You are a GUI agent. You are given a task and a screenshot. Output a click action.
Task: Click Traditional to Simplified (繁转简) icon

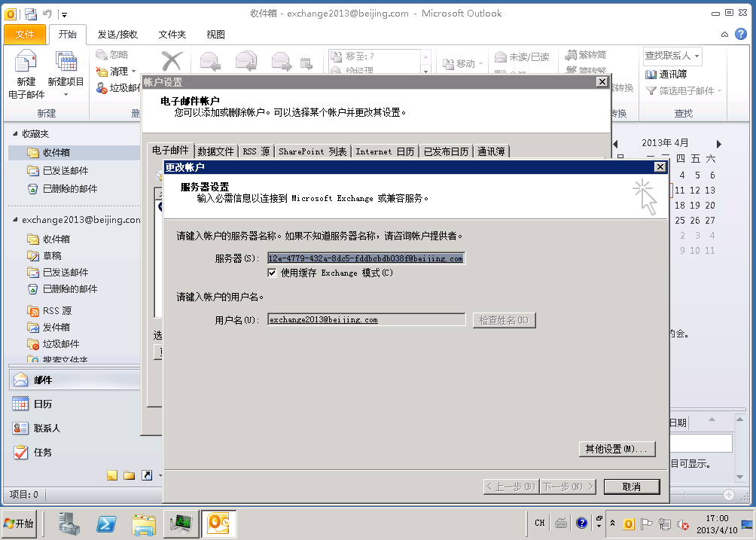tap(572, 54)
